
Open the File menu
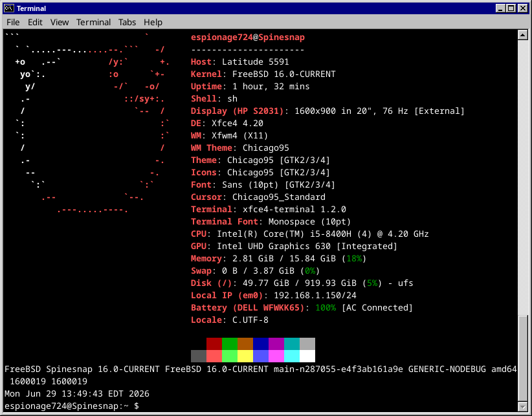13,23
